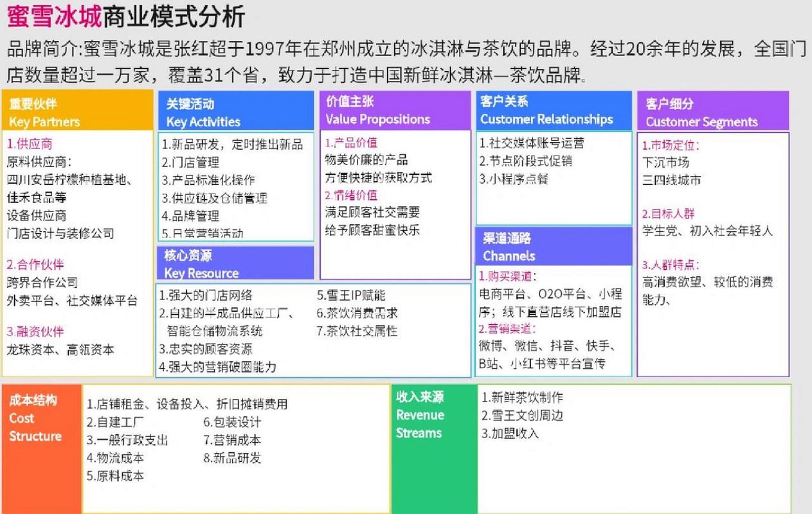Select the line 方便快捷的获取方式
812x514 pixels.
click(x=379, y=178)
